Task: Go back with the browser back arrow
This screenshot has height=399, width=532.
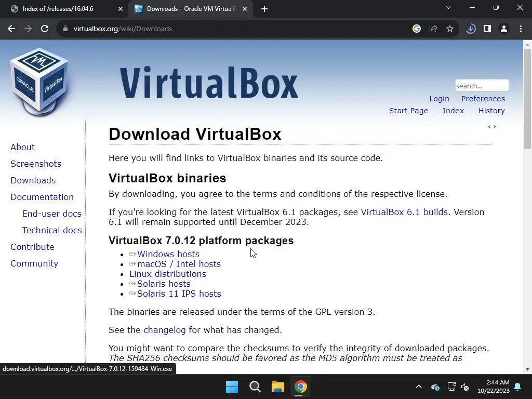Action: click(x=11, y=29)
